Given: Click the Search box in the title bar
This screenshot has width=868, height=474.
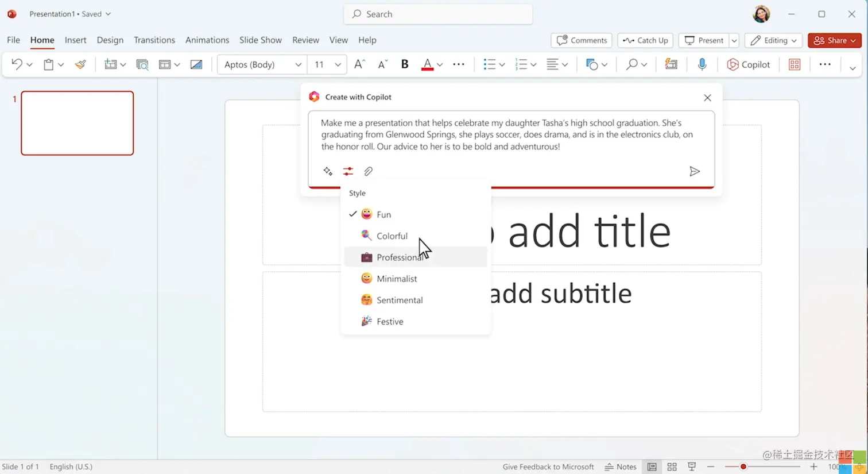Looking at the screenshot, I should click(438, 14).
